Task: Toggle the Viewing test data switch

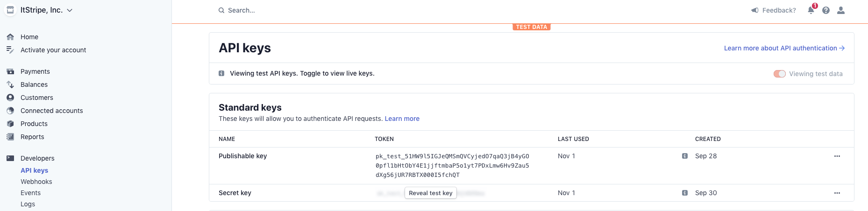Action: [780, 74]
